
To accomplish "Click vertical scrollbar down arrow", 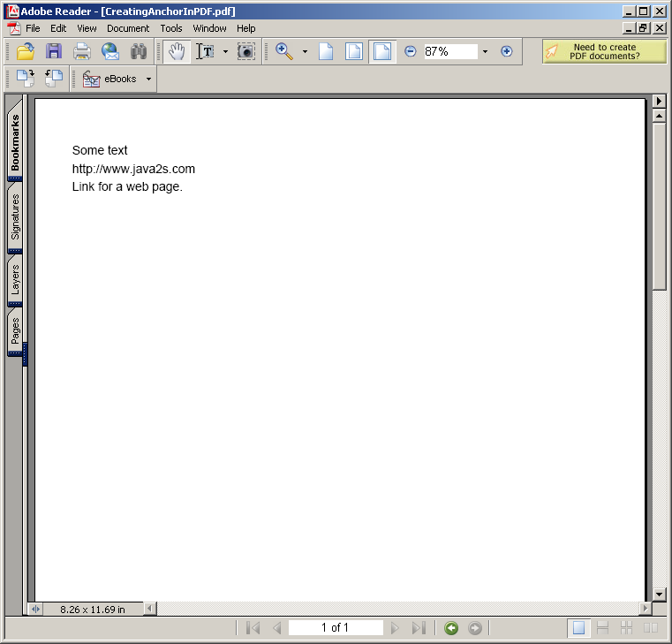I will tap(659, 594).
